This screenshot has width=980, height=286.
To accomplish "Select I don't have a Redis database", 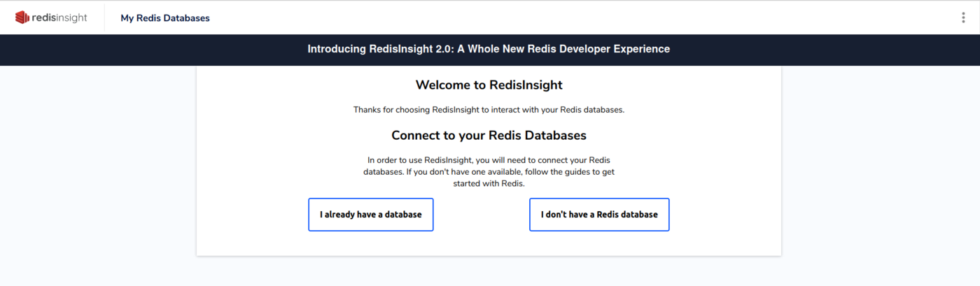I will point(599,215).
